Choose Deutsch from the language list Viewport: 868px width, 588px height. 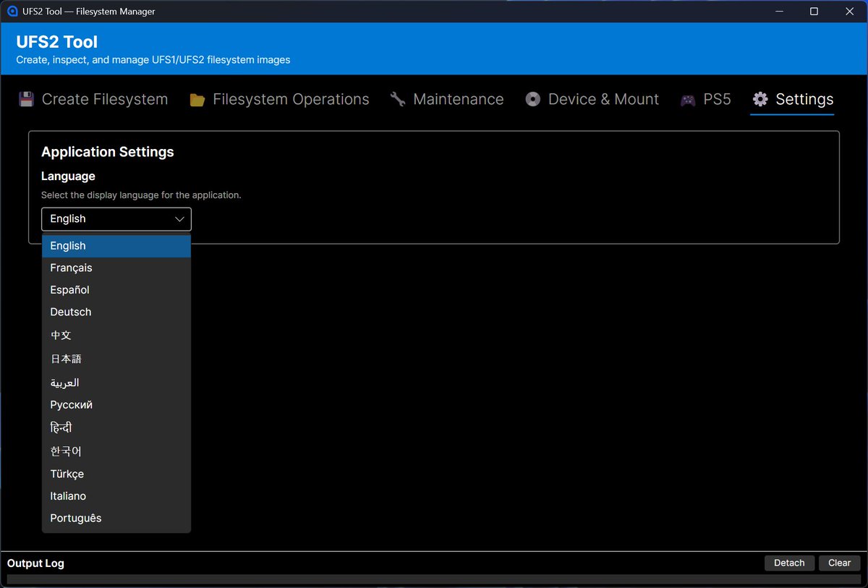(x=116, y=312)
